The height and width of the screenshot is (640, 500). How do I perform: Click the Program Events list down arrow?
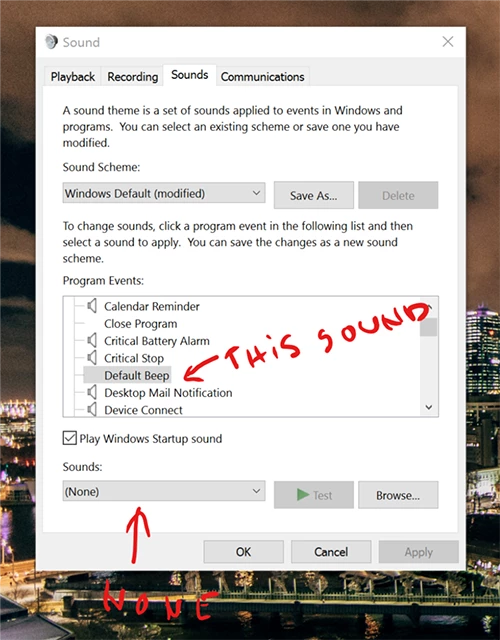pos(429,407)
